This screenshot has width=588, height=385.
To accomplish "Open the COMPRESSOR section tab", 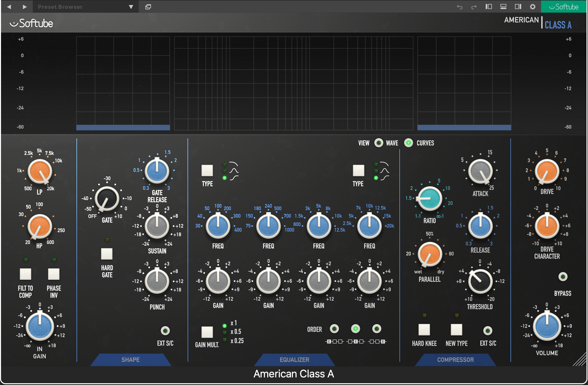I will point(455,360).
